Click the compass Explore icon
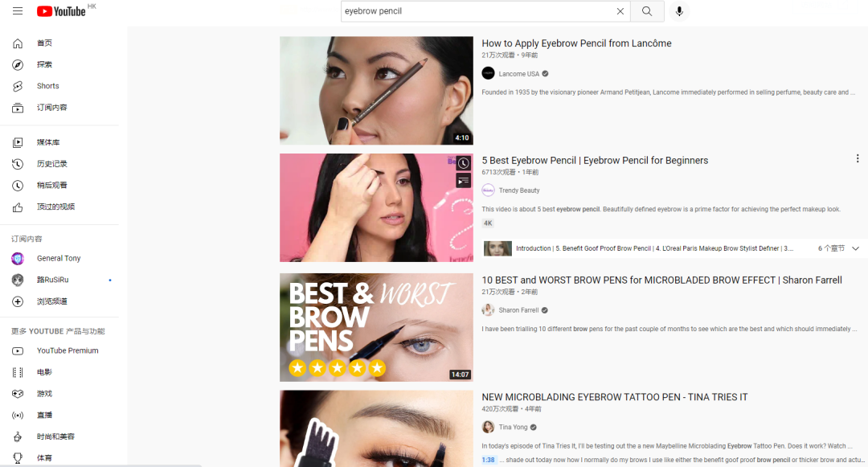 click(x=18, y=65)
